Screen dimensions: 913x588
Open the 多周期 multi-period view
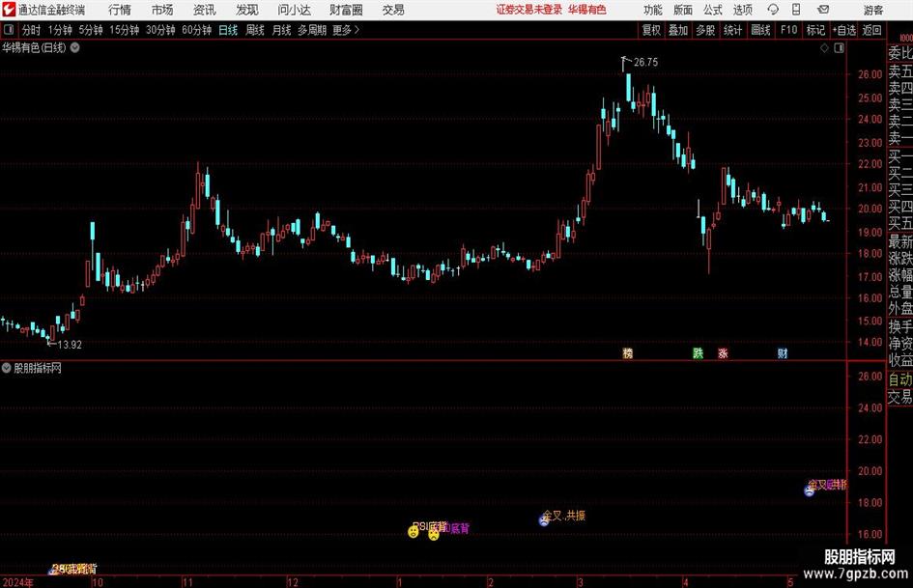[x=312, y=30]
